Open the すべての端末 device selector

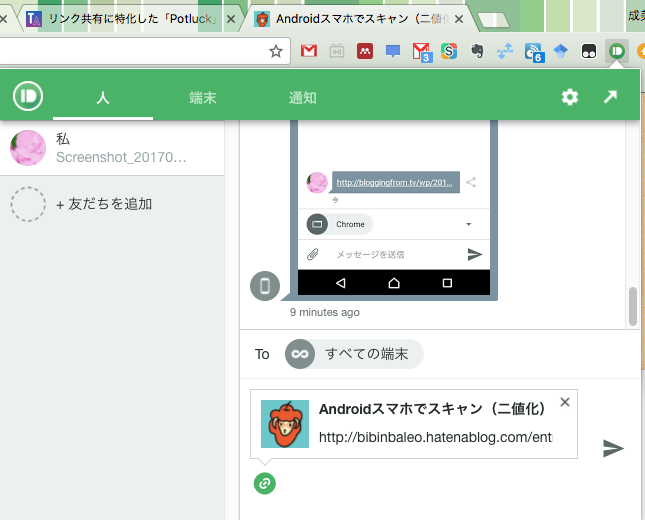point(354,354)
